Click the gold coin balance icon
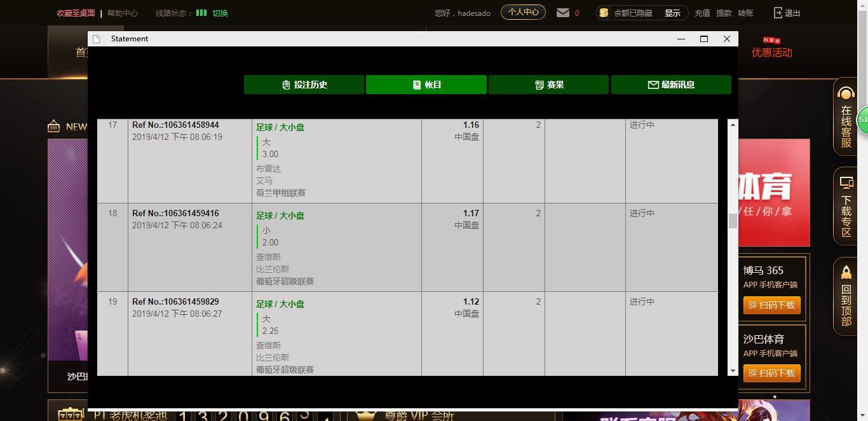 coord(604,13)
